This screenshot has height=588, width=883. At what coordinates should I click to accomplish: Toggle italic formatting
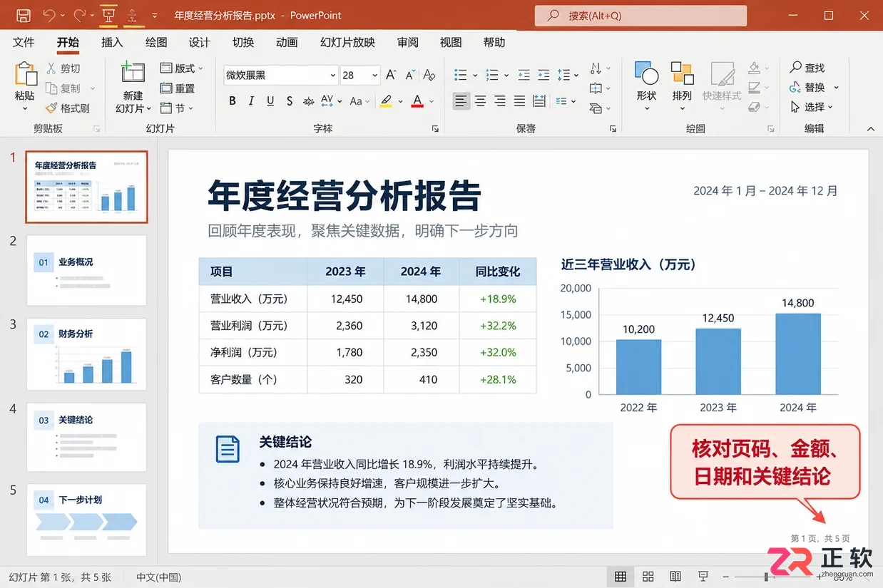[x=251, y=101]
